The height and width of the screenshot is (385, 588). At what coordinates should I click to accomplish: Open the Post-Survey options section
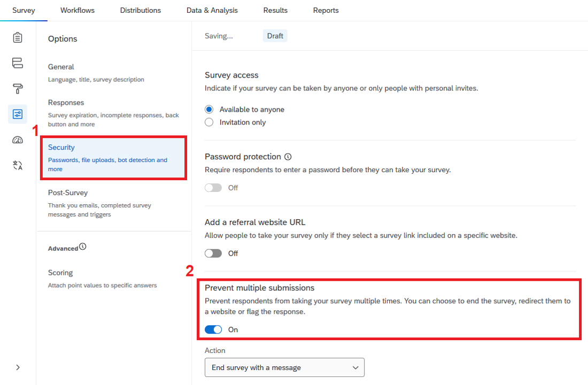coord(68,192)
